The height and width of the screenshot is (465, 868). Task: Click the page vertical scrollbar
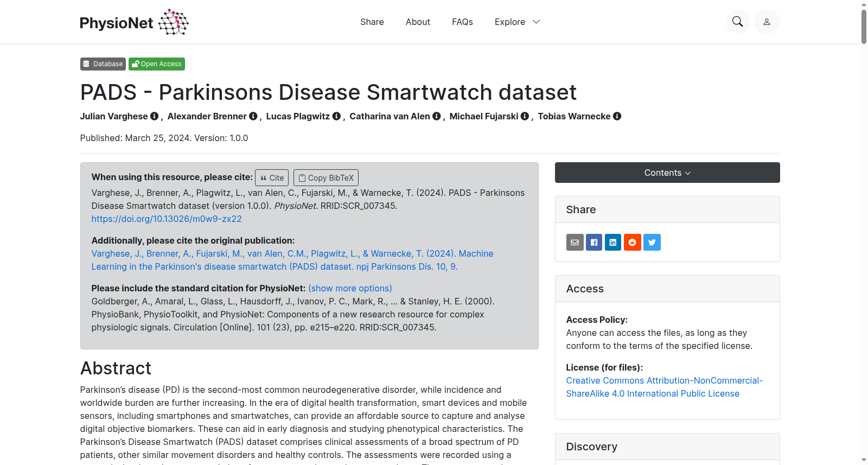click(864, 26)
